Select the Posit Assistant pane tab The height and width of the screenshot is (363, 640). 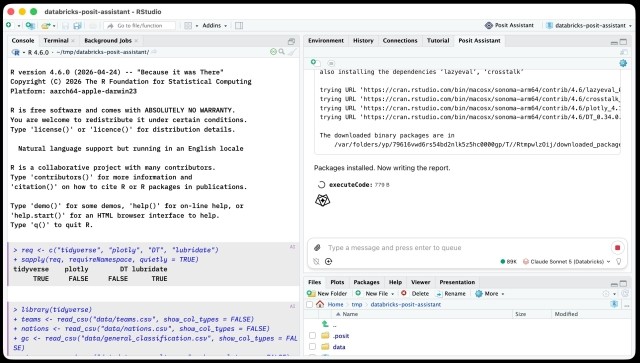pos(479,40)
